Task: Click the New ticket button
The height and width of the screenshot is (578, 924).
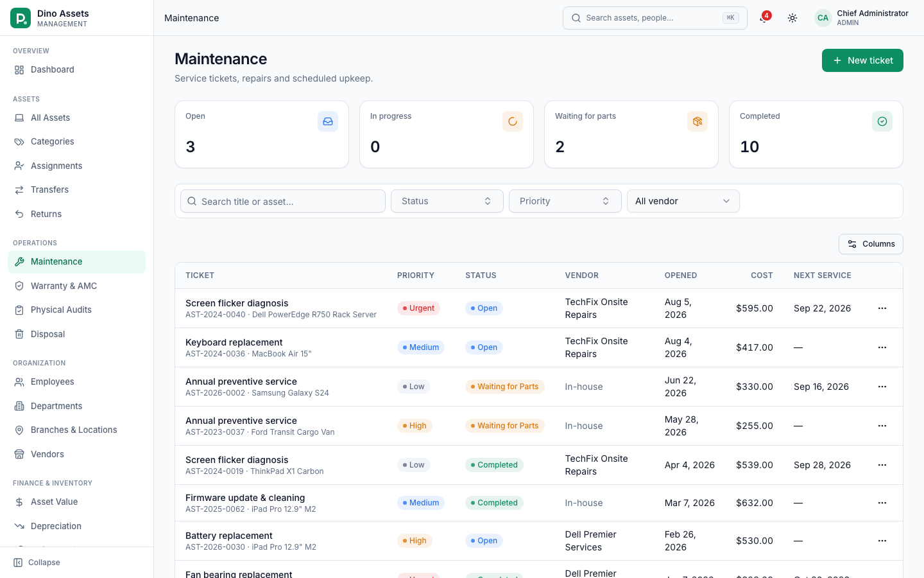Action: (862, 60)
